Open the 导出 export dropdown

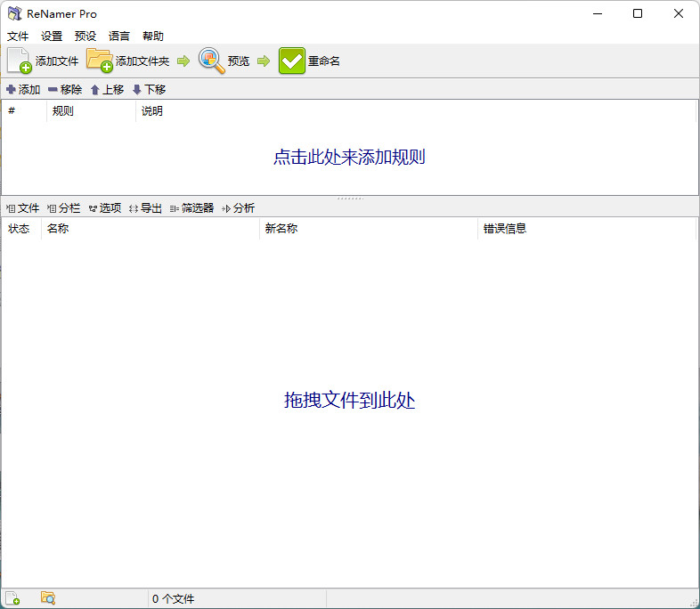point(145,208)
